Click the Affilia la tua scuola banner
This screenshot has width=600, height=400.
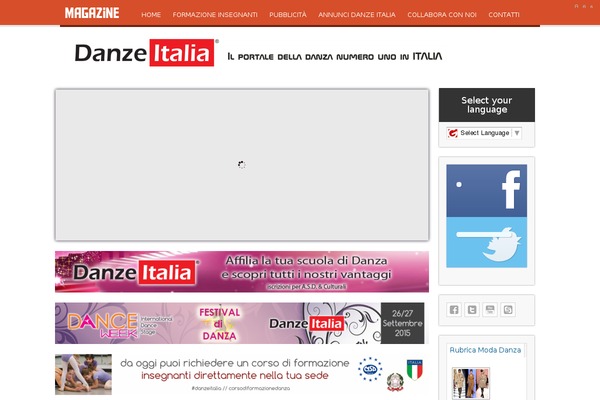tap(242, 272)
